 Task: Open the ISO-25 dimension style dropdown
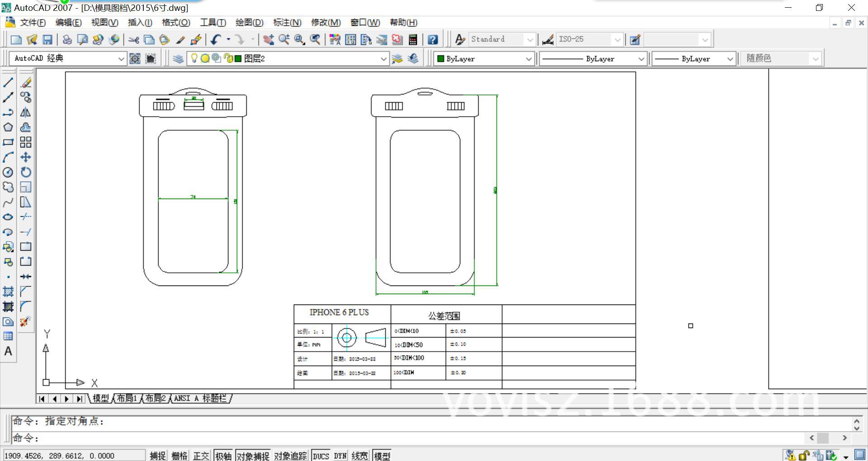[618, 40]
